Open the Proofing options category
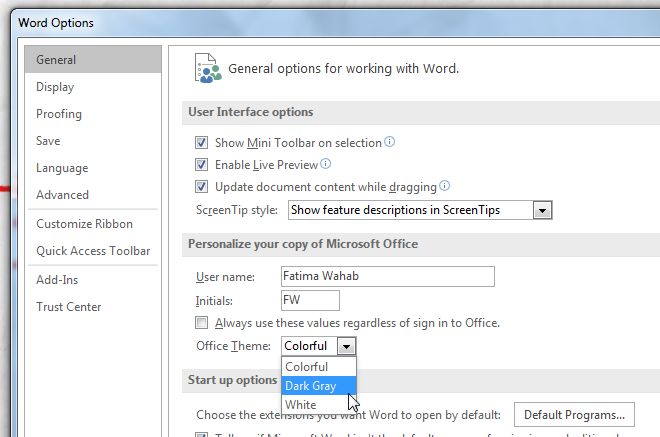 pos(59,114)
